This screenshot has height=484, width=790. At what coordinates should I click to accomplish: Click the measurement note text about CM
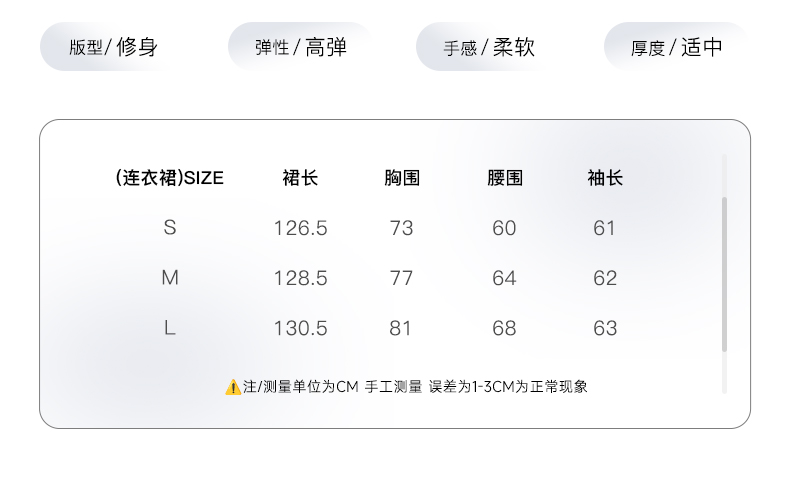(415, 387)
